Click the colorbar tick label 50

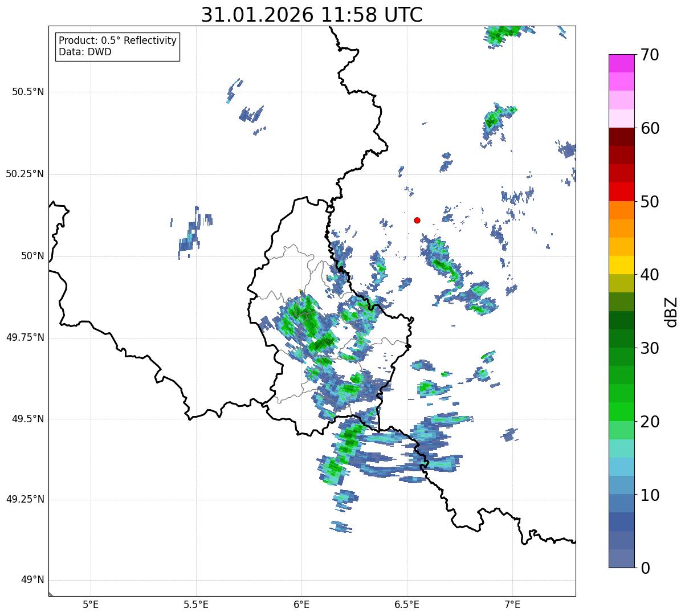coord(650,202)
